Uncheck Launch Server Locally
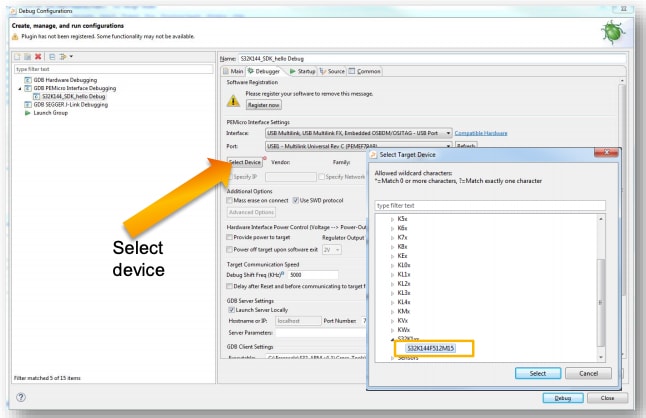This screenshot has height=418, width=646. pyautogui.click(x=231, y=309)
